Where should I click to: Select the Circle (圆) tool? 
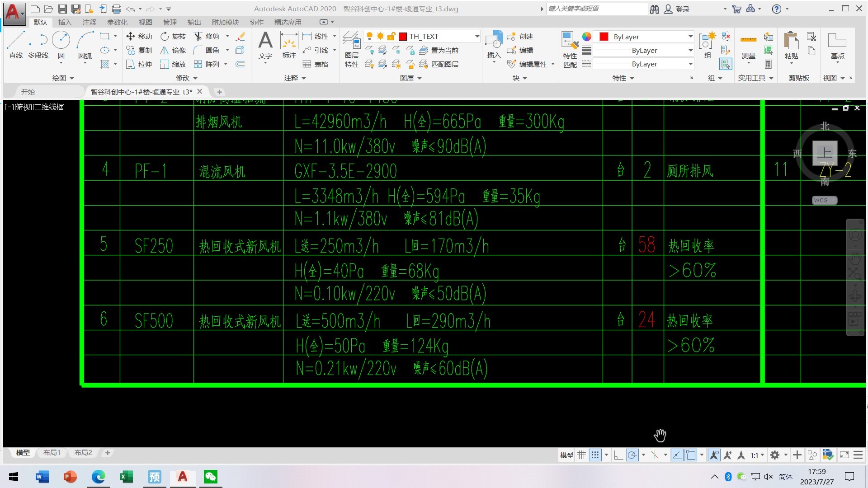(61, 45)
